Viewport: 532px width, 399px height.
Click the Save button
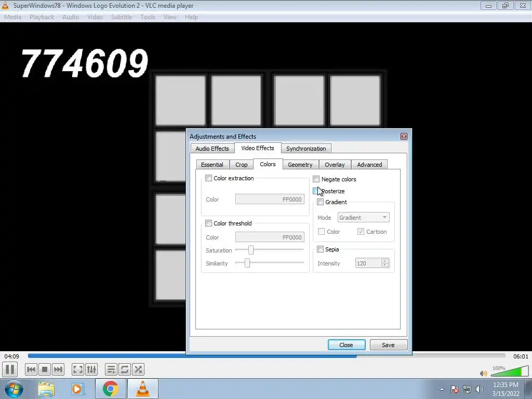tap(388, 345)
